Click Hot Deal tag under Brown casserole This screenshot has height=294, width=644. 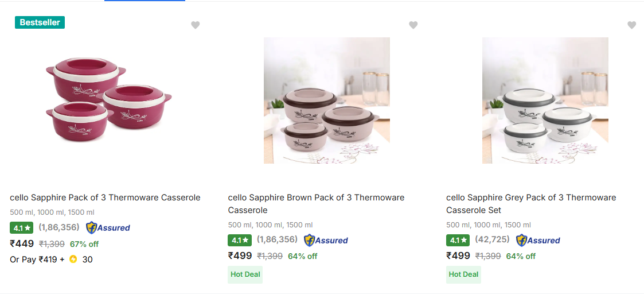click(x=245, y=274)
